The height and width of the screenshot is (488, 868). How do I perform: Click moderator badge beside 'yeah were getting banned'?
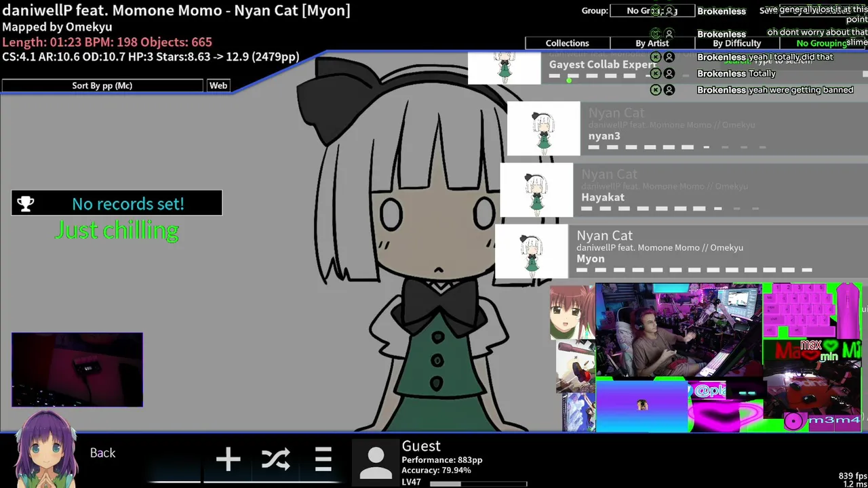(656, 89)
